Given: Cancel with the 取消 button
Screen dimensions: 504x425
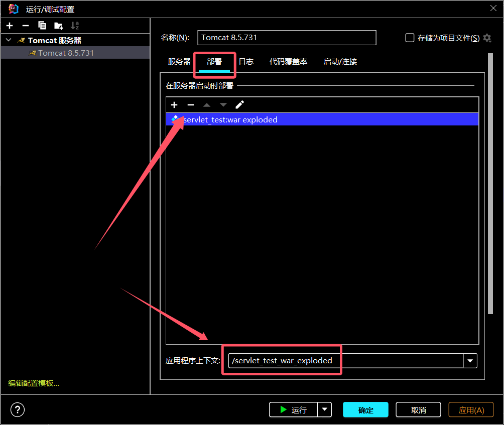Looking at the screenshot, I should click(x=418, y=409).
